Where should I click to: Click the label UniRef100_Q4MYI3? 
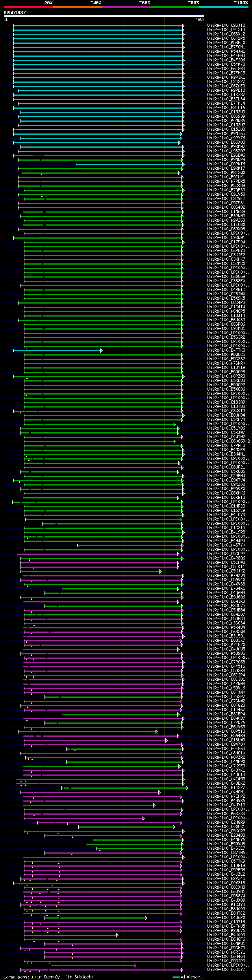[x=226, y=805]
